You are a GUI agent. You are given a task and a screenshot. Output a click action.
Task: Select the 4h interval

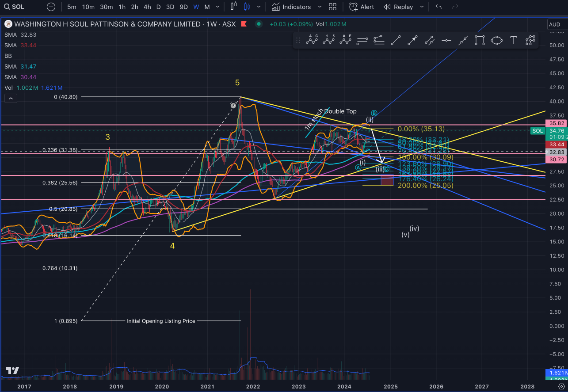(x=147, y=7)
